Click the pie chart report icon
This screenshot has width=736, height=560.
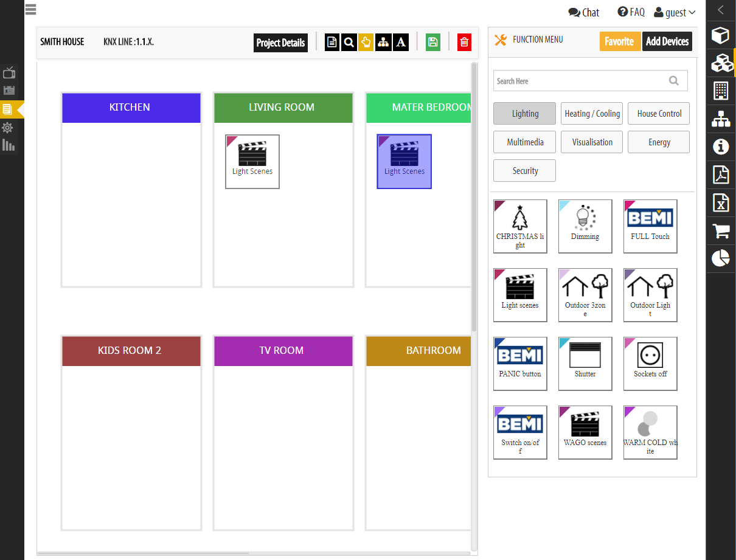click(721, 258)
